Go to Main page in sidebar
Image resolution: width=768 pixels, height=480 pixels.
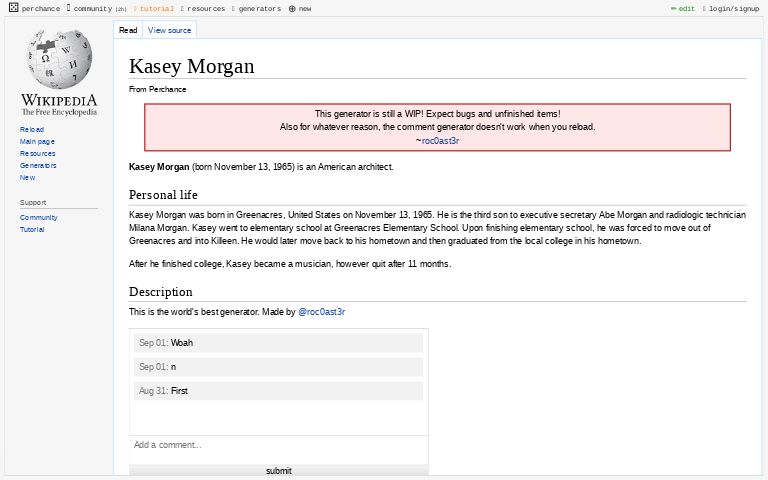[x=37, y=141]
